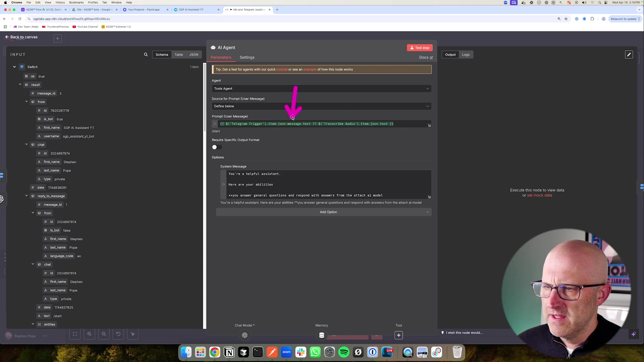Click the Test step button
The image size is (644, 362).
420,48
